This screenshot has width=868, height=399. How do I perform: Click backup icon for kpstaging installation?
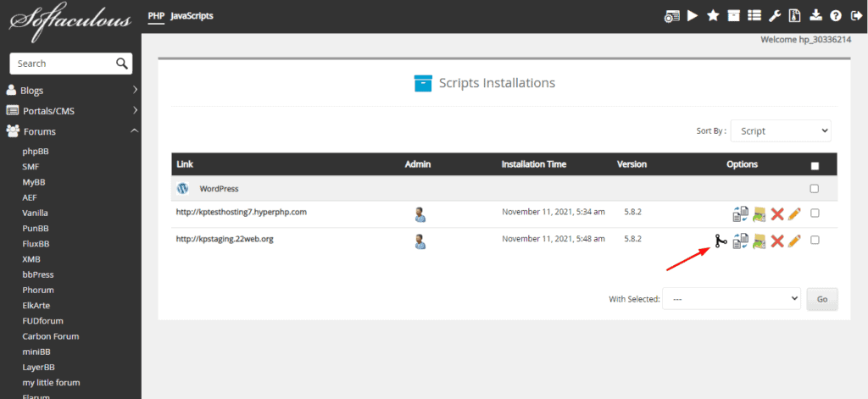[x=759, y=241]
